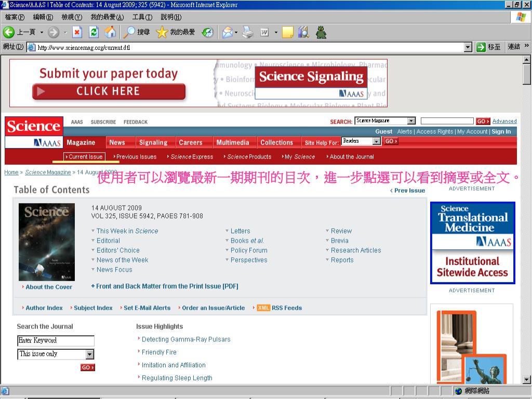Switch to the Careers tab
The width and height of the screenshot is (532, 399).
[x=191, y=142]
